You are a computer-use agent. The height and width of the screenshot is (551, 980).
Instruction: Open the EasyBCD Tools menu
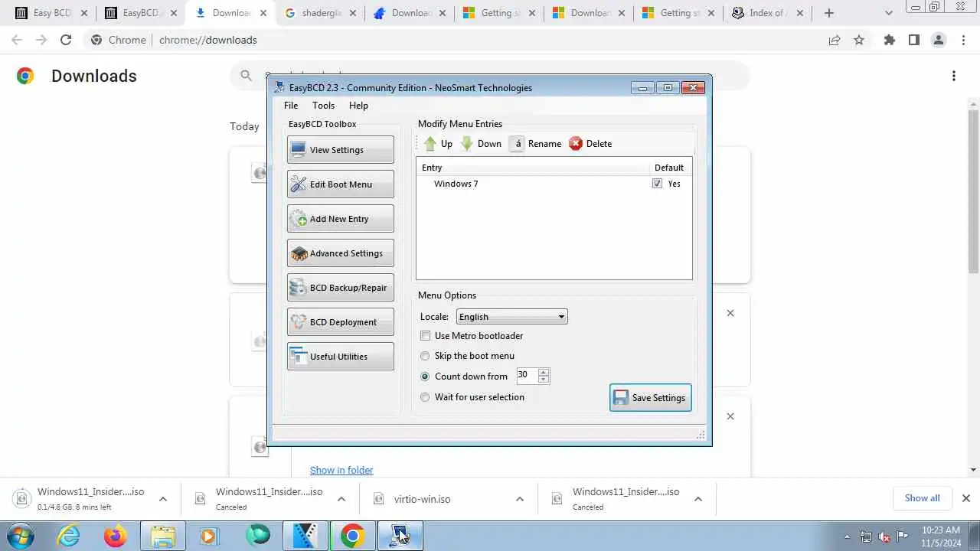(x=323, y=106)
